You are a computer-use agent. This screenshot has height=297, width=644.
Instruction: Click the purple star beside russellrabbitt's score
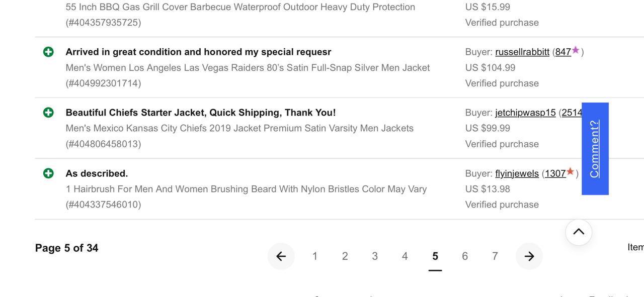point(575,50)
